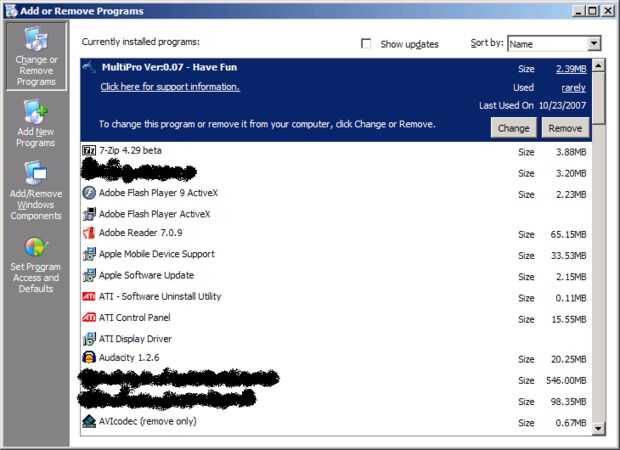Screen dimensions: 620x450
Task: Click the ATI Control Panel icon
Action: [89, 318]
